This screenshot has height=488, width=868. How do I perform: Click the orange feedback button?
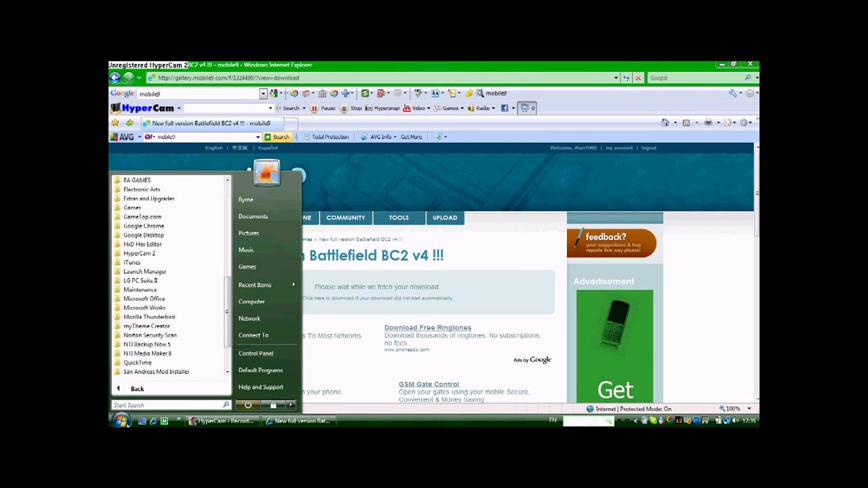pyautogui.click(x=612, y=243)
